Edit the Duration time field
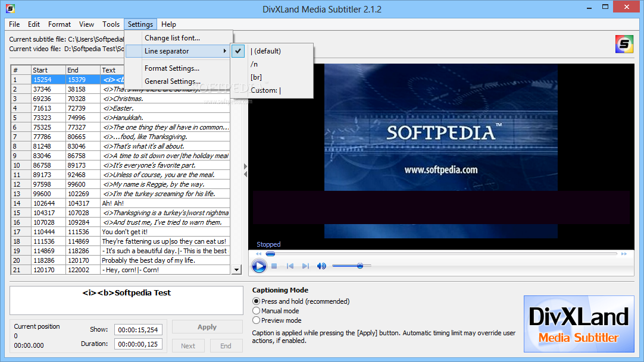 tap(138, 344)
